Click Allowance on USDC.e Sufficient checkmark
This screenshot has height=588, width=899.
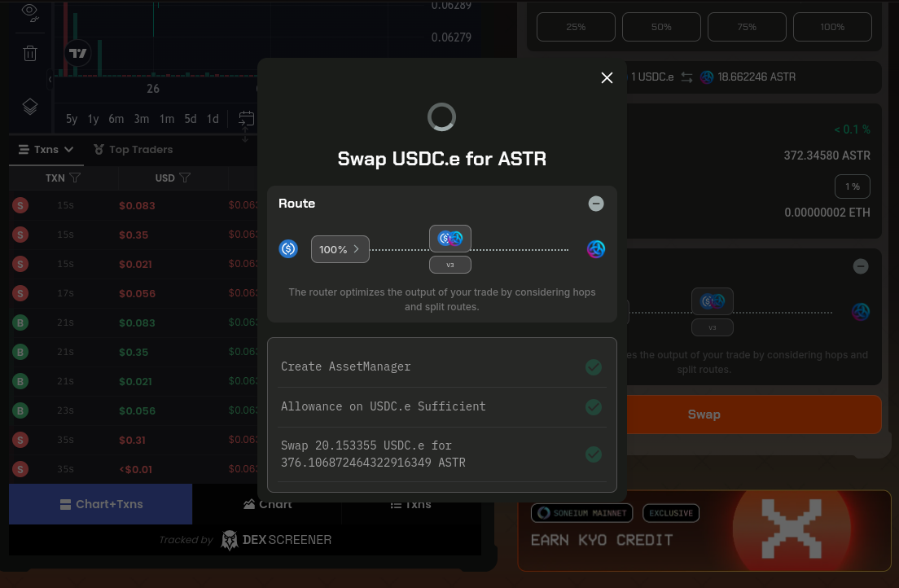[x=594, y=407]
